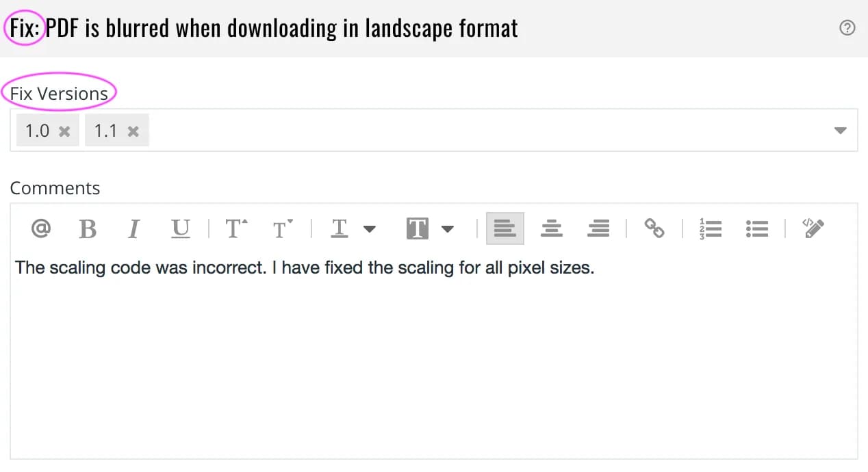868x472 pixels.
Task: Insert a hyperlink using link icon
Action: [x=654, y=228]
